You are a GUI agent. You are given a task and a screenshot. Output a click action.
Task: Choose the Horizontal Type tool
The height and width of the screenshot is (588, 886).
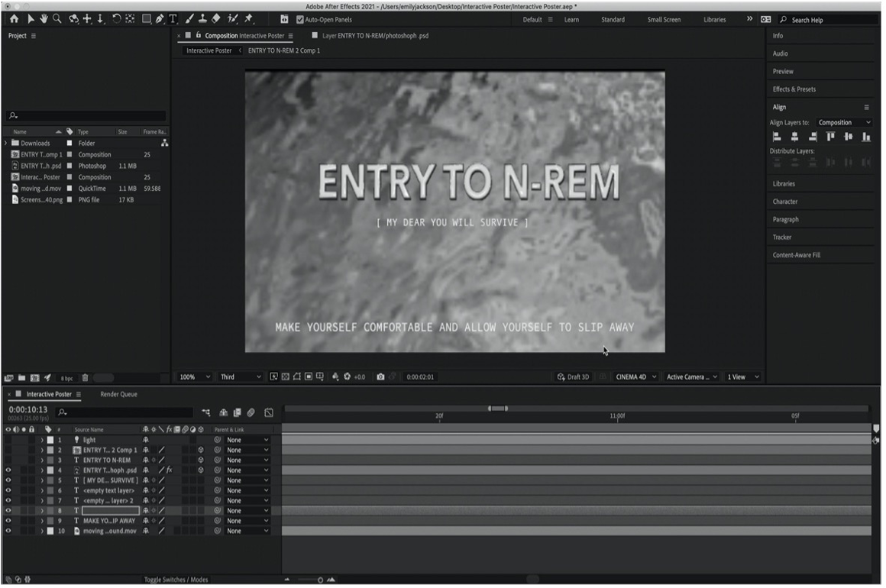173,19
